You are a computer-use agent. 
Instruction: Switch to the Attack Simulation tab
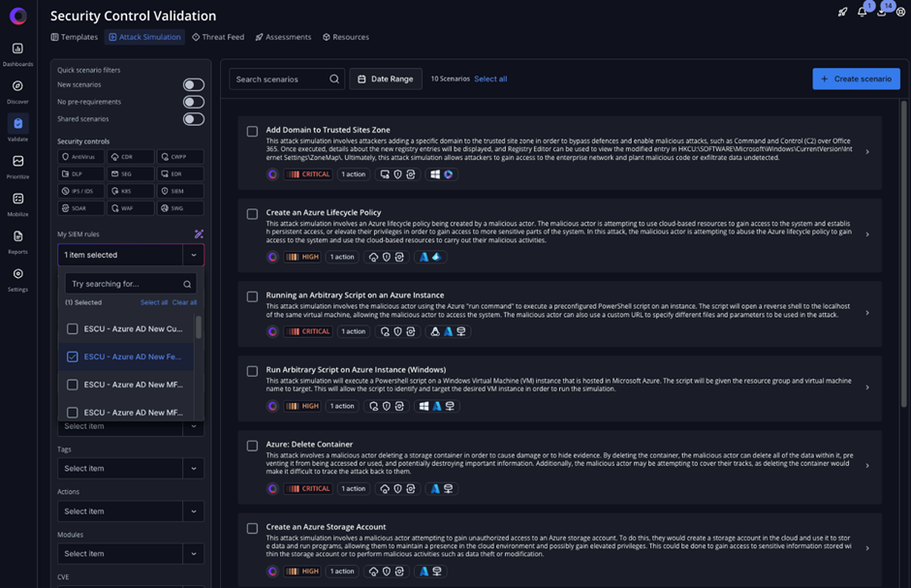[144, 37]
